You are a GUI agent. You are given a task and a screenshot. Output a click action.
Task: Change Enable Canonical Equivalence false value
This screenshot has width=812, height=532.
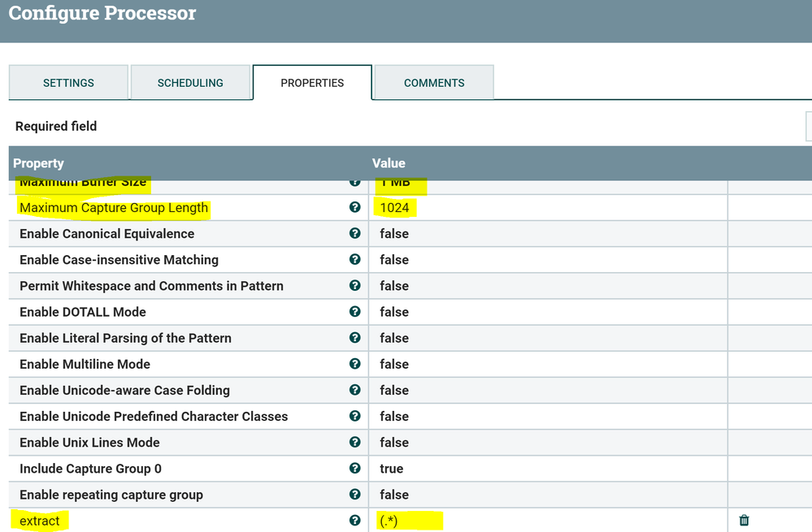(394, 234)
